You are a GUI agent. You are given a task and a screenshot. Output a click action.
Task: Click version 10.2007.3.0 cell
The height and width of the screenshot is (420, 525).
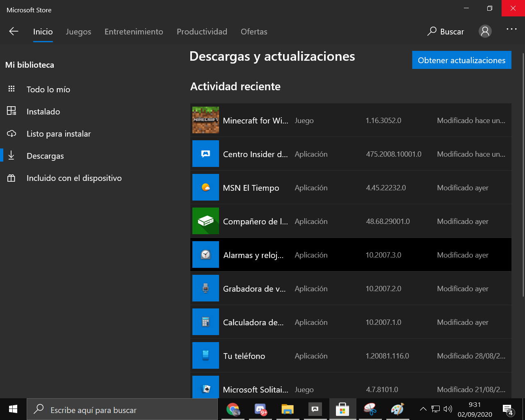(383, 255)
